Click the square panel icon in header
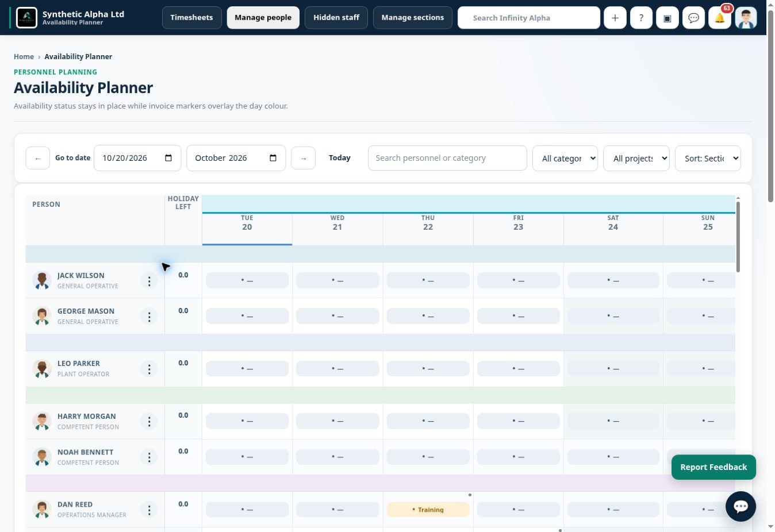The image size is (775, 532). click(667, 18)
